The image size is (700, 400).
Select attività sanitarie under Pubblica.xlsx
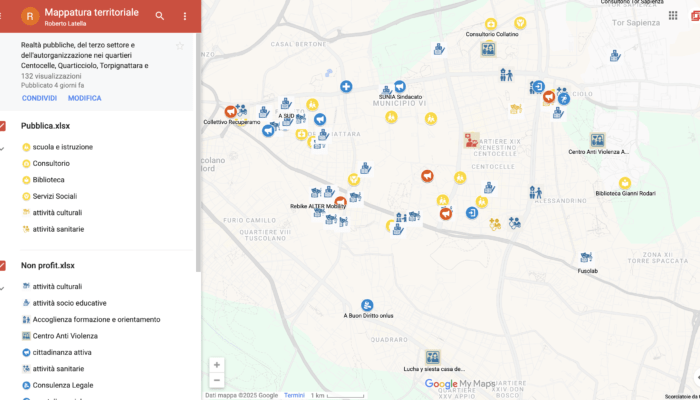click(58, 229)
